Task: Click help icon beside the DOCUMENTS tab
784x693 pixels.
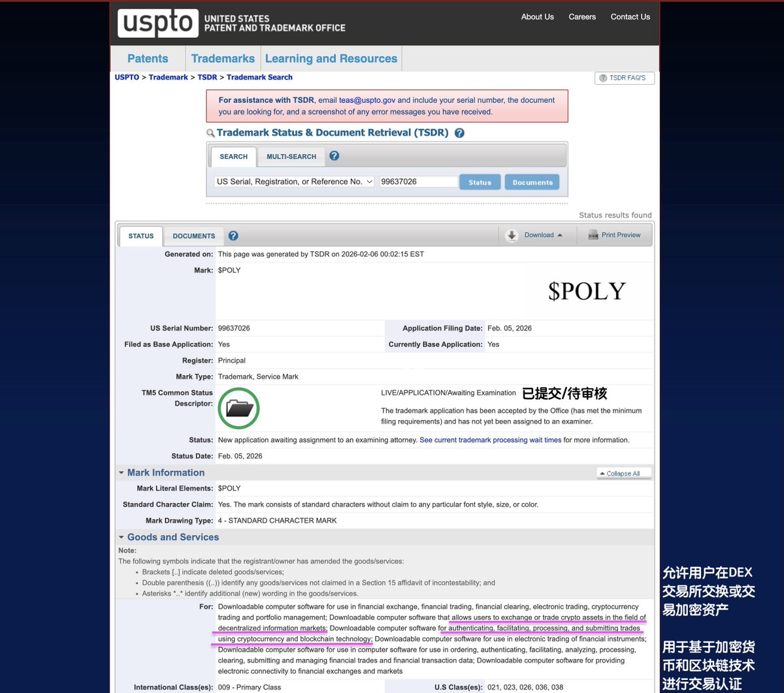Action: pyautogui.click(x=233, y=236)
